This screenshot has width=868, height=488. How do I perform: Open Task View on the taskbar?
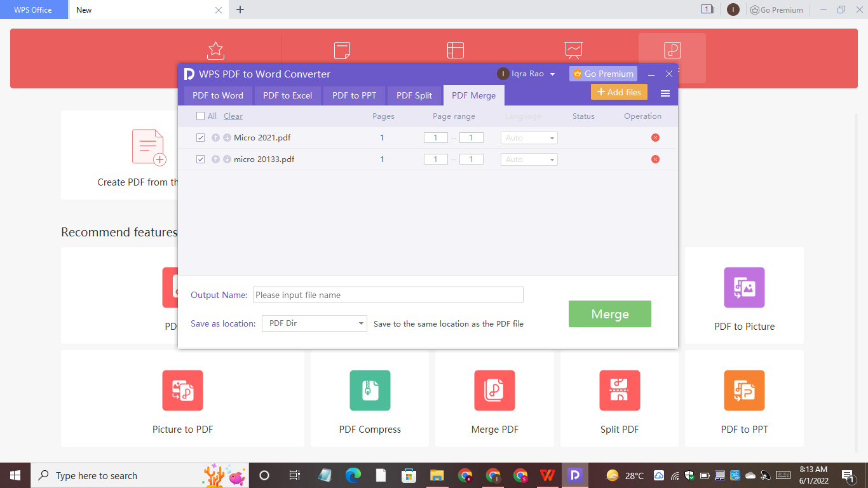[294, 475]
